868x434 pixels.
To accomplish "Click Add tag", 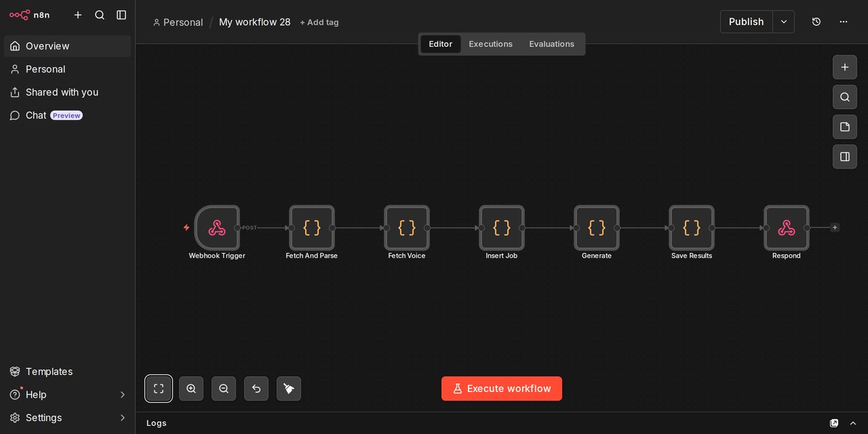I will pyautogui.click(x=319, y=22).
